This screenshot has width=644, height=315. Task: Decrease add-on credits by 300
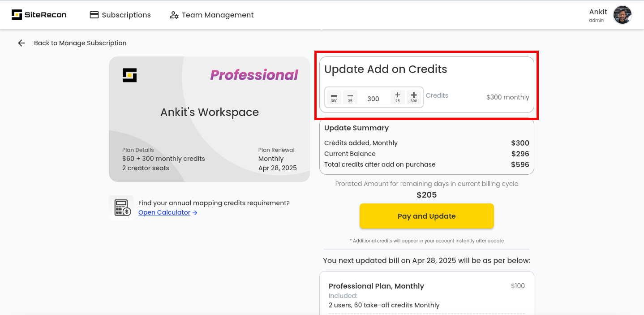tap(334, 97)
